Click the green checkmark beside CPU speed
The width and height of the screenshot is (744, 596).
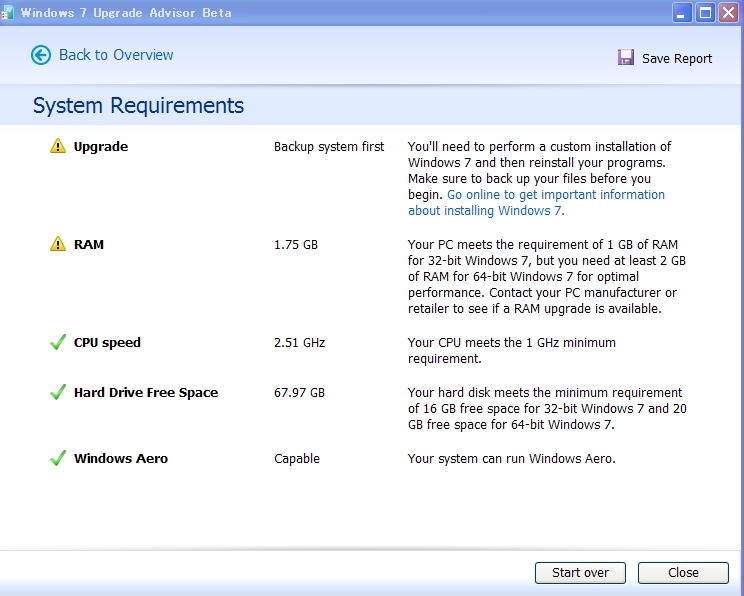pyautogui.click(x=58, y=343)
